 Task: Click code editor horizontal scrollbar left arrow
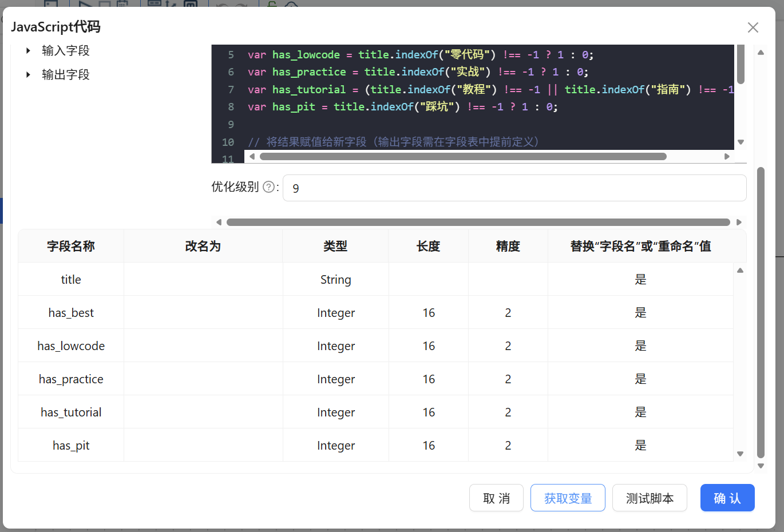(x=252, y=156)
